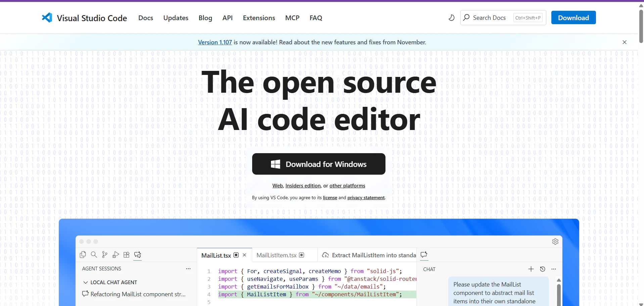This screenshot has height=306, width=644.
Task: Click the Explorer files icon in editor preview
Action: tap(83, 255)
